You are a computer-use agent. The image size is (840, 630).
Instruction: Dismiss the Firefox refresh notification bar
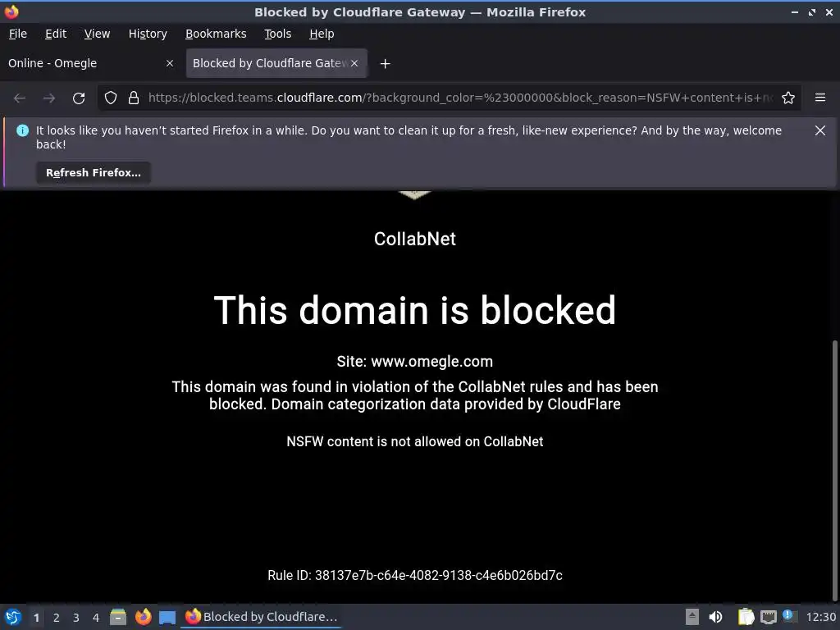pyautogui.click(x=820, y=130)
